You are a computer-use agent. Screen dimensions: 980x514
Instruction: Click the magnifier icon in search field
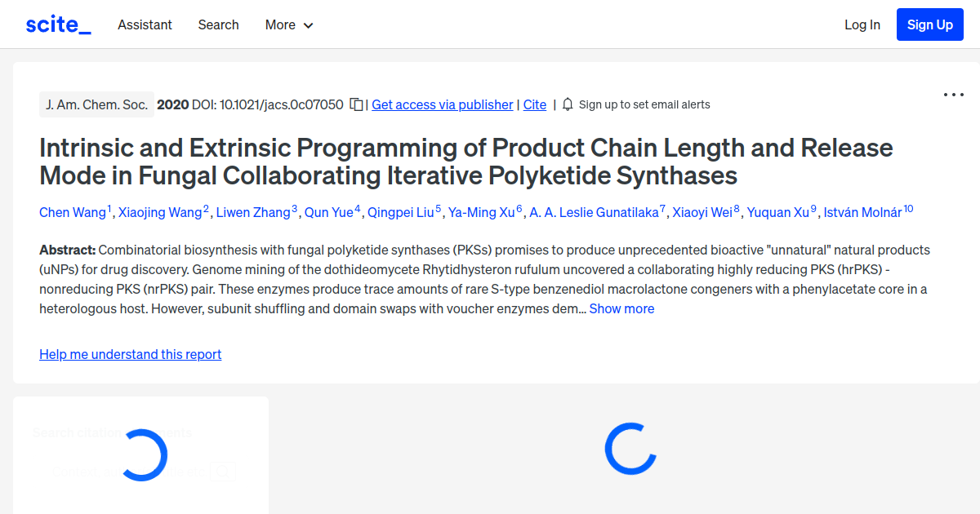point(223,471)
